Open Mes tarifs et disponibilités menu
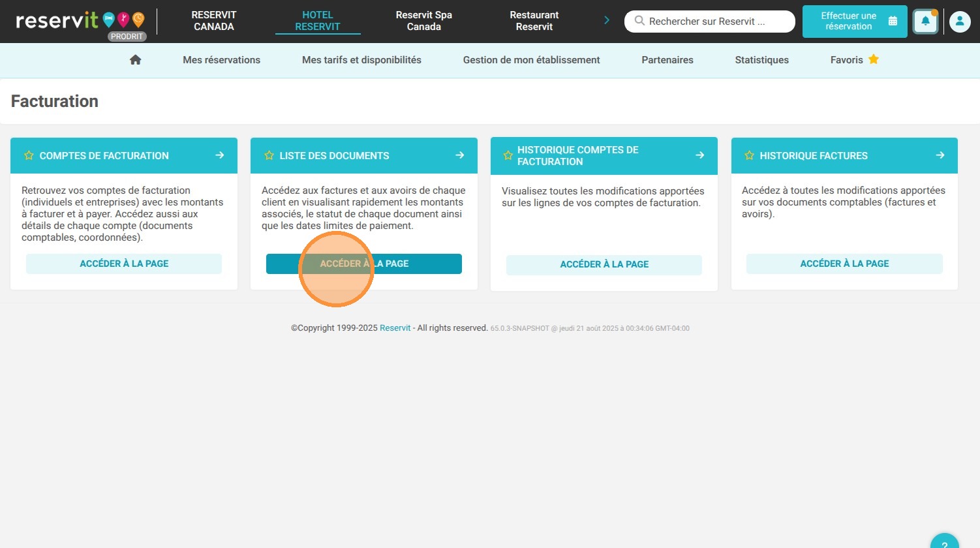Viewport: 980px width, 548px height. tap(361, 60)
